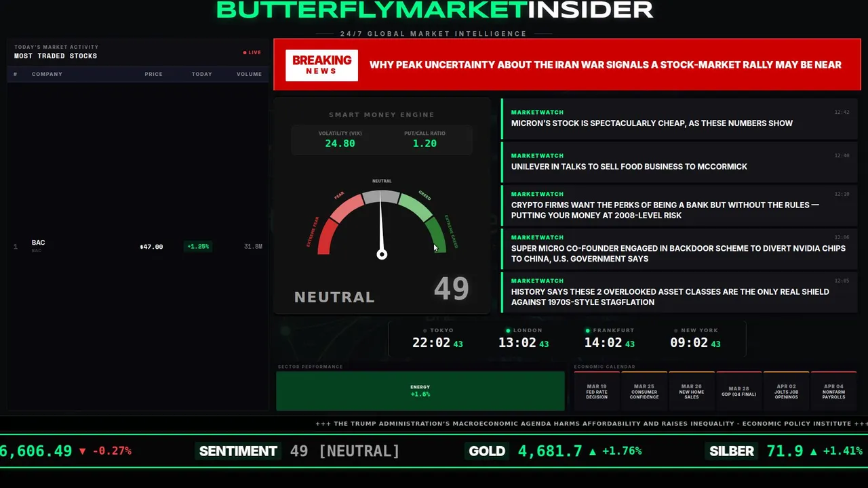Screen dimensions: 868x488
Task: Select the Energy +1.6% sector tile
Action: pos(420,391)
